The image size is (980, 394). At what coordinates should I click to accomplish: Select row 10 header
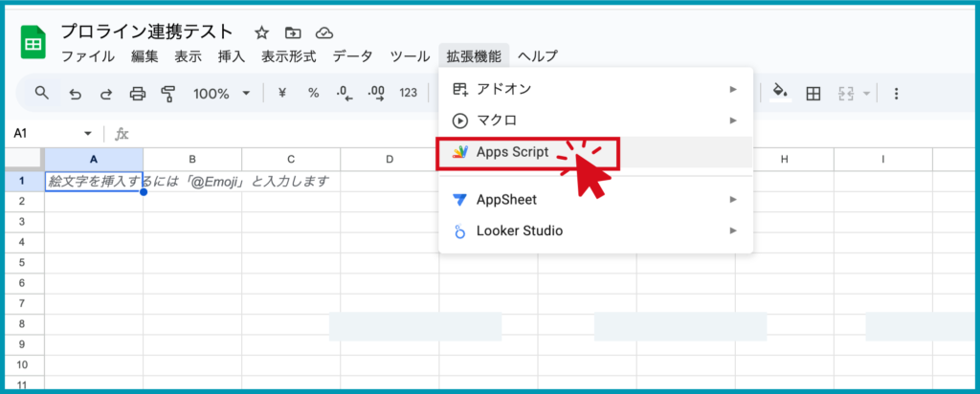pos(22,364)
